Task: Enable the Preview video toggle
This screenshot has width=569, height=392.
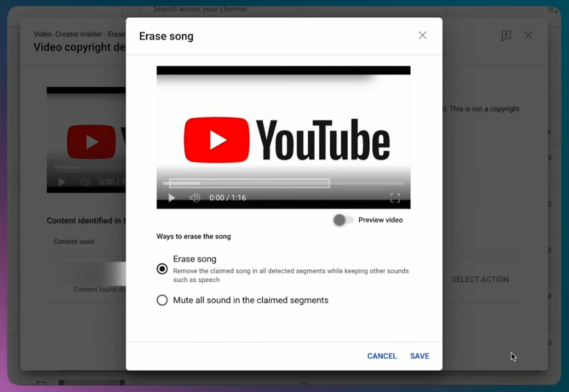Action: coord(343,220)
